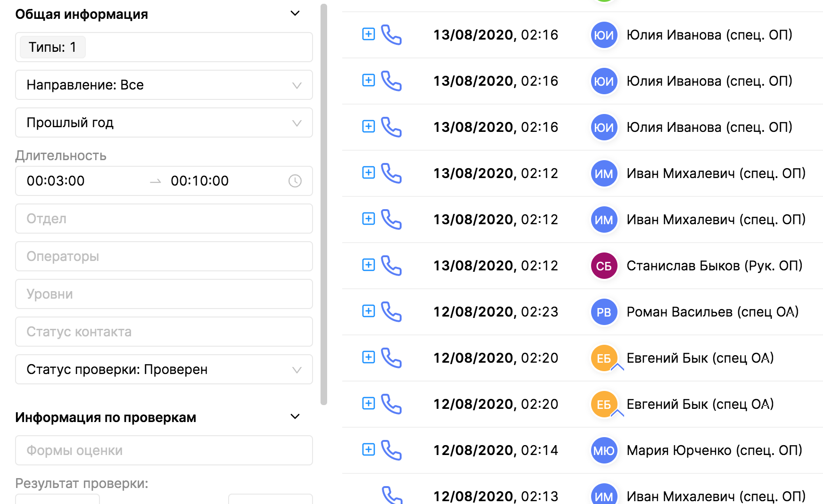Click phone icon in 12/08/2020 02:13 row
The image size is (823, 504).
391,495
